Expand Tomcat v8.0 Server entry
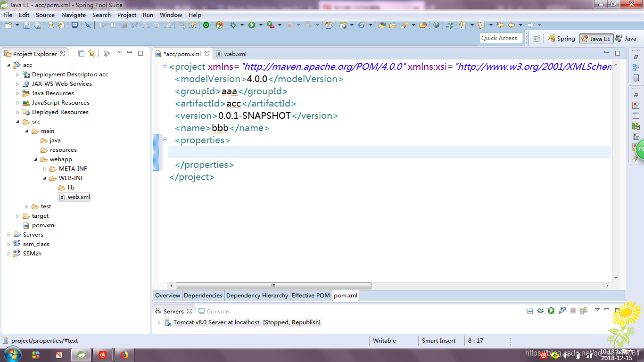 coord(159,322)
